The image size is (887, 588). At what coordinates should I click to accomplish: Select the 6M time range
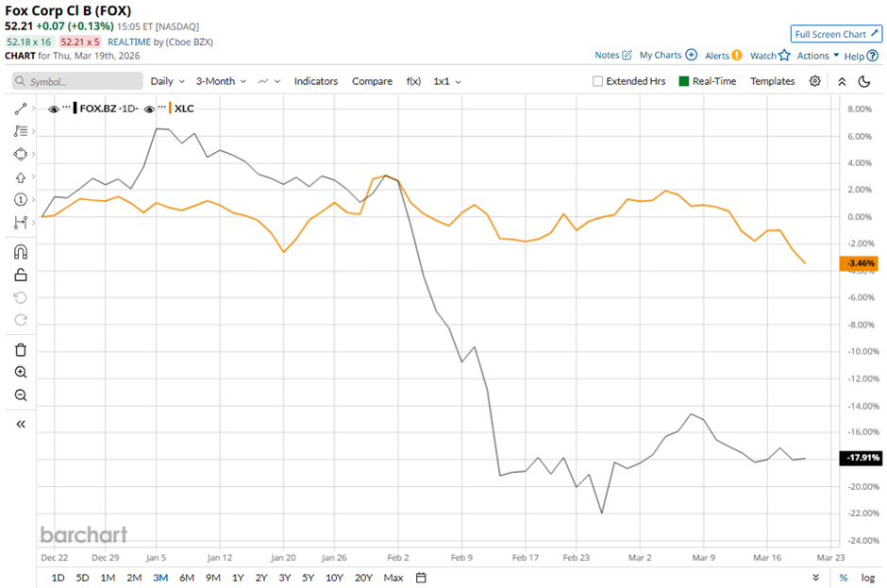(187, 578)
